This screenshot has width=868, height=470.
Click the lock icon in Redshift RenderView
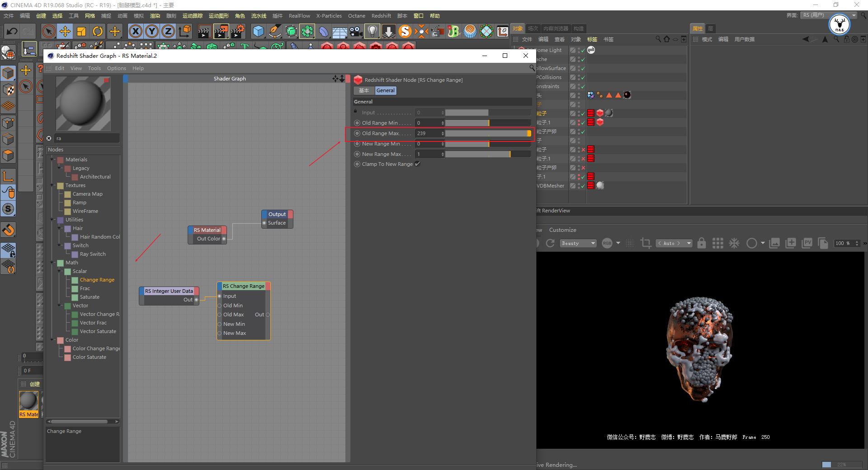click(701, 243)
